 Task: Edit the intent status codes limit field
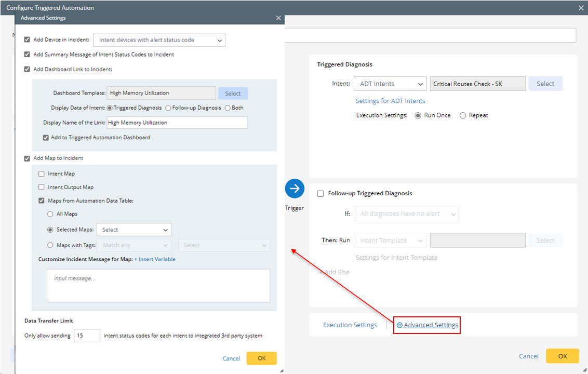tap(87, 336)
